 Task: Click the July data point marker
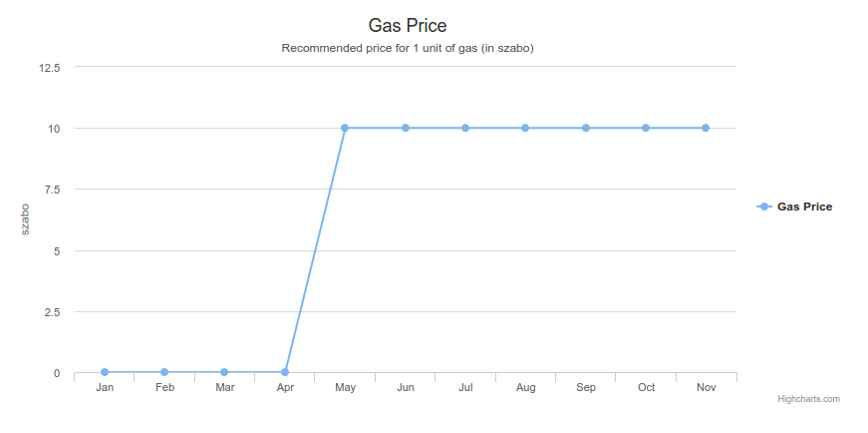coord(465,128)
